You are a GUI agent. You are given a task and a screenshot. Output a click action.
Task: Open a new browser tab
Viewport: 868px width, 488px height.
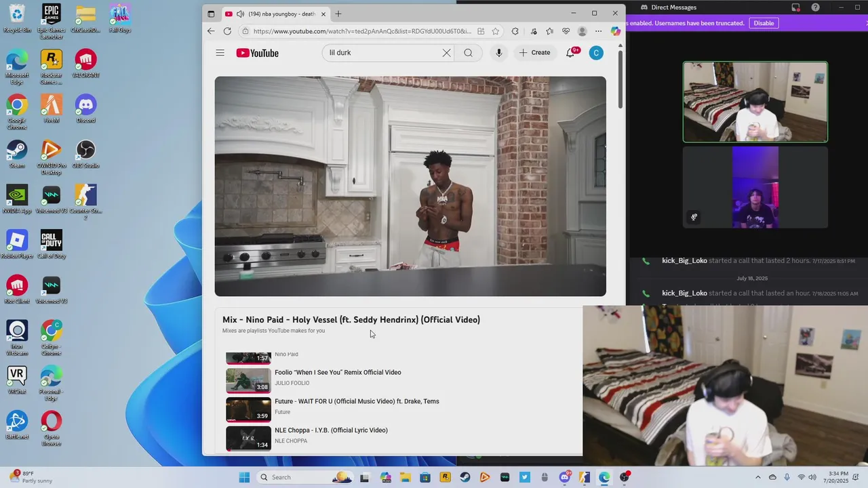pyautogui.click(x=338, y=14)
